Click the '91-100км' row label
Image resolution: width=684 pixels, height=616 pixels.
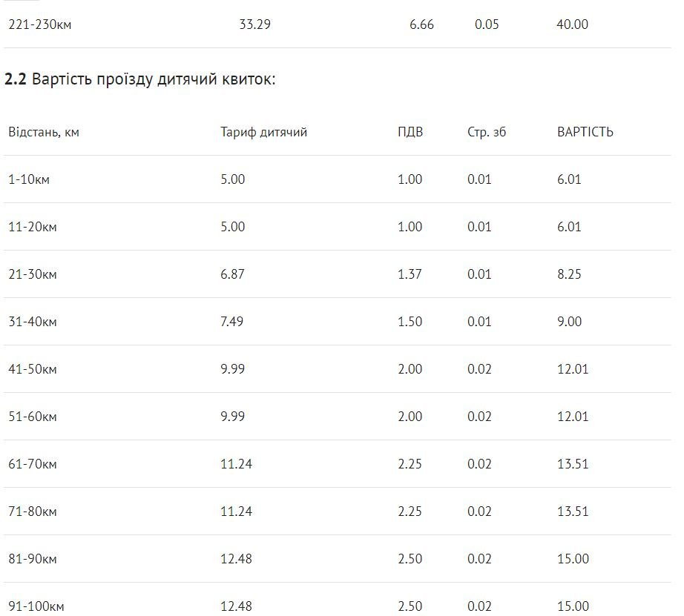point(36,606)
